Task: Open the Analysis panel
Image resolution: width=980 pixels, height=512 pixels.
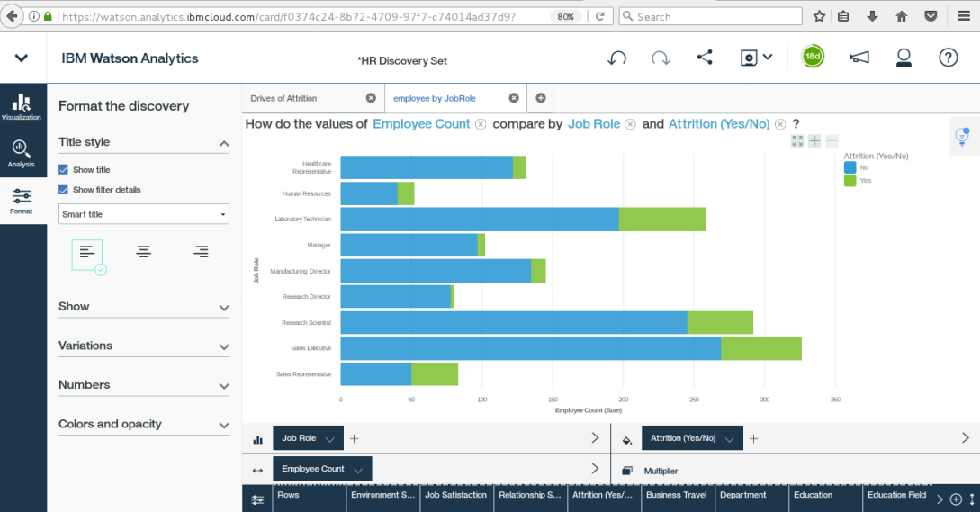Action: click(x=22, y=154)
